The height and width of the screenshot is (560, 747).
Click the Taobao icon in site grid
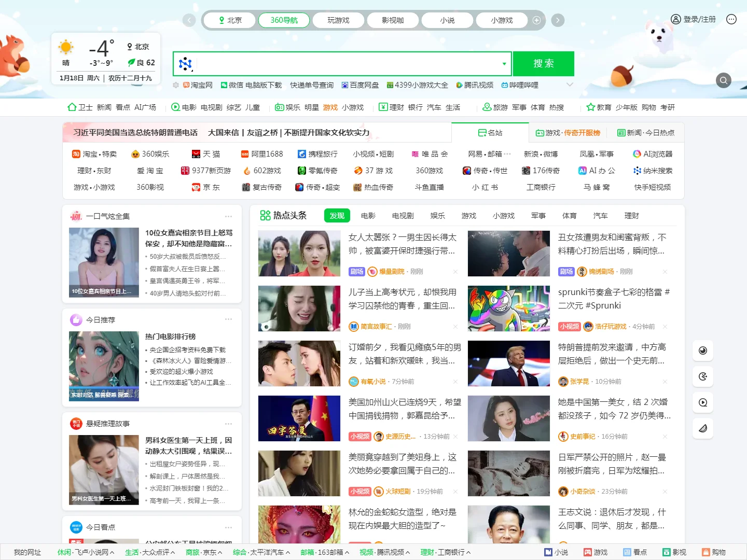[x=76, y=154]
